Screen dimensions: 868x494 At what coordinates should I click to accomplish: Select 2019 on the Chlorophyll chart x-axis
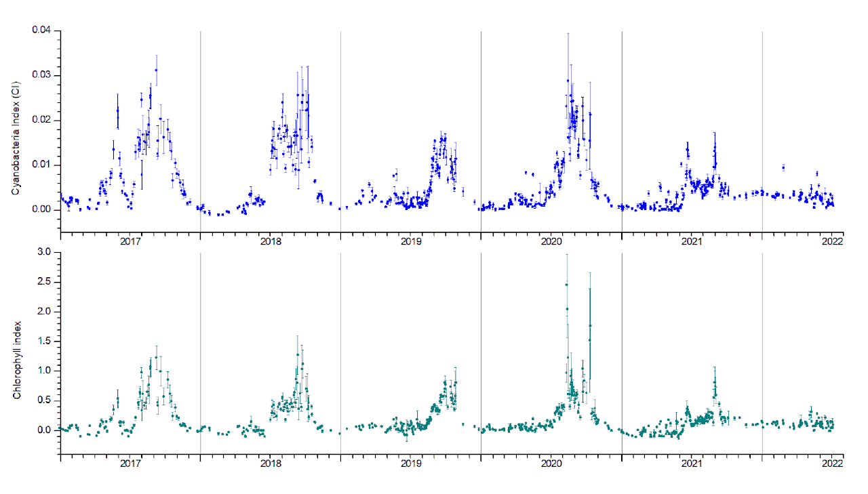click(411, 464)
